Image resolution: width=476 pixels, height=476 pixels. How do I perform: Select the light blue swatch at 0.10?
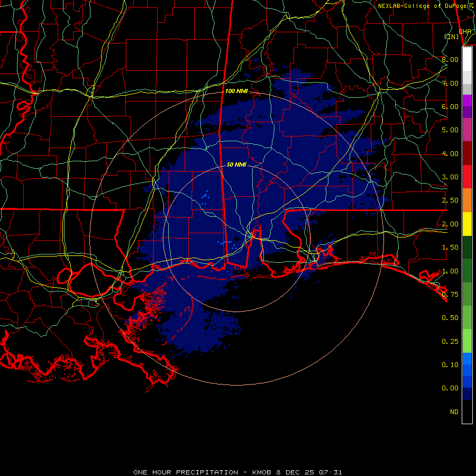click(x=467, y=359)
